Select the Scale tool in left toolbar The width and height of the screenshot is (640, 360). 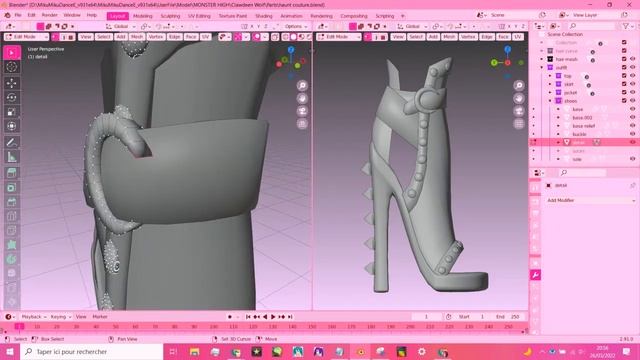(11, 111)
